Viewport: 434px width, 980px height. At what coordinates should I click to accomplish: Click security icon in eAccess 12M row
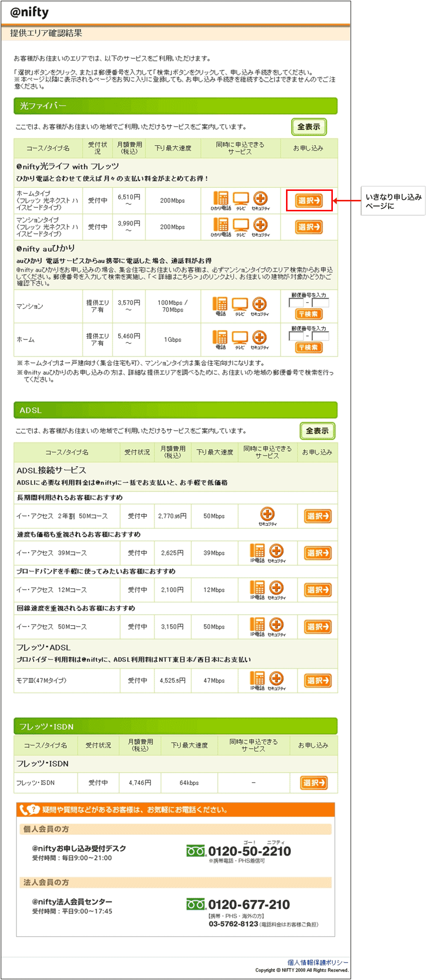tap(277, 590)
